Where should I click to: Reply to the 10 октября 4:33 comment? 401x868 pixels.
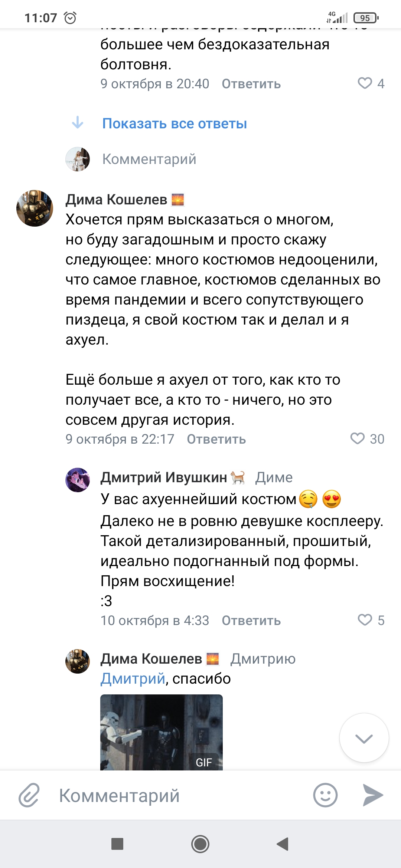[x=251, y=621]
